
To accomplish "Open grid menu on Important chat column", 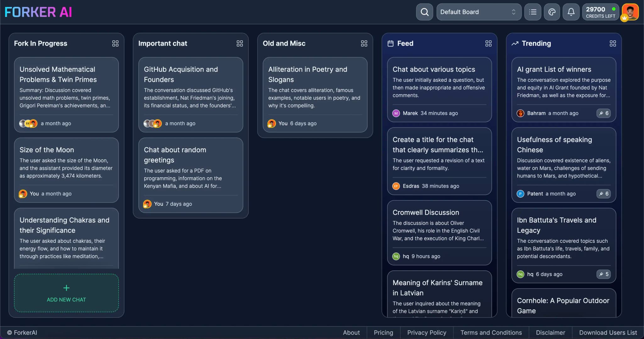I will 240,43.
